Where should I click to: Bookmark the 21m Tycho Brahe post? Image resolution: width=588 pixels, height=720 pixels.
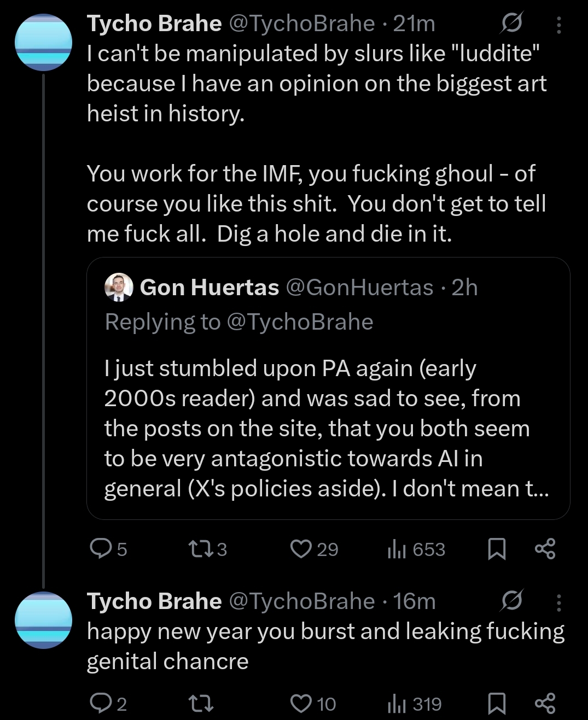tap(496, 549)
